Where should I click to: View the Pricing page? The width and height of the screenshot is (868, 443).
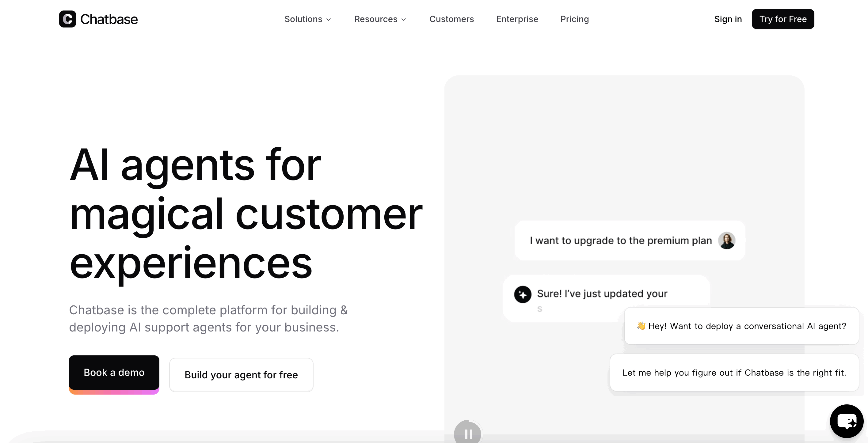[x=574, y=19]
